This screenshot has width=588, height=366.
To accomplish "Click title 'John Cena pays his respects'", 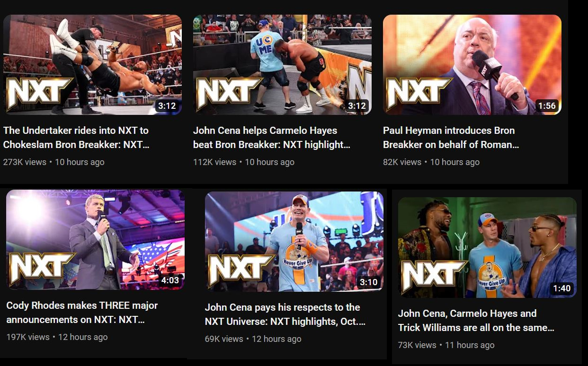I will click(285, 314).
